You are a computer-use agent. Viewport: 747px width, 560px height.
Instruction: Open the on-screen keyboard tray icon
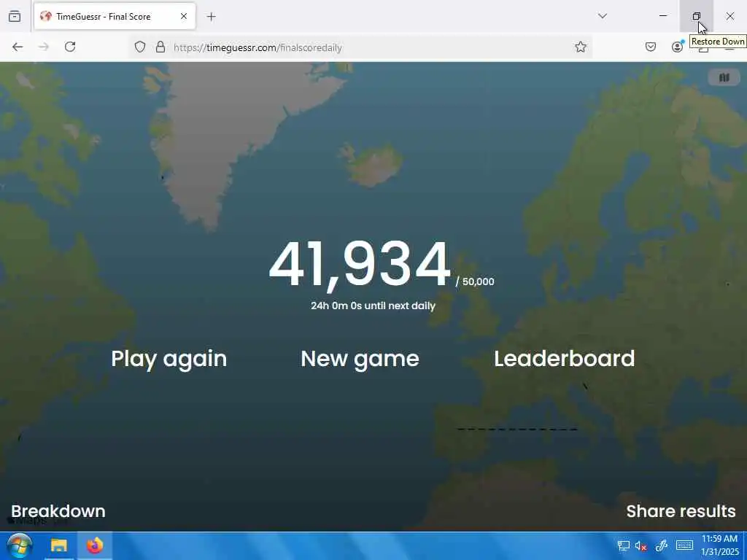[684, 545]
